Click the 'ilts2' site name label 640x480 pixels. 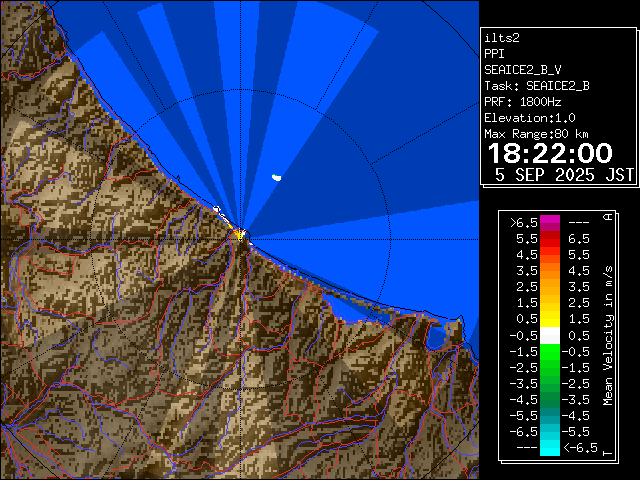pos(502,37)
